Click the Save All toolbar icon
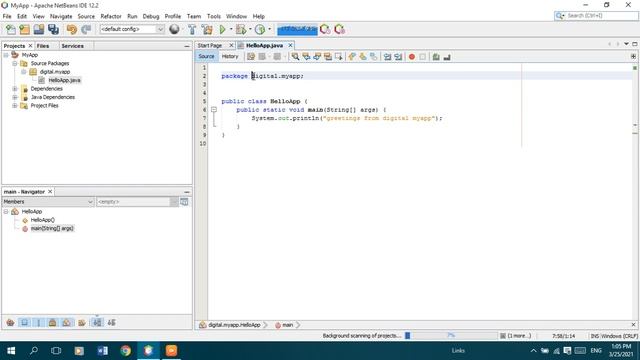 click(53, 29)
